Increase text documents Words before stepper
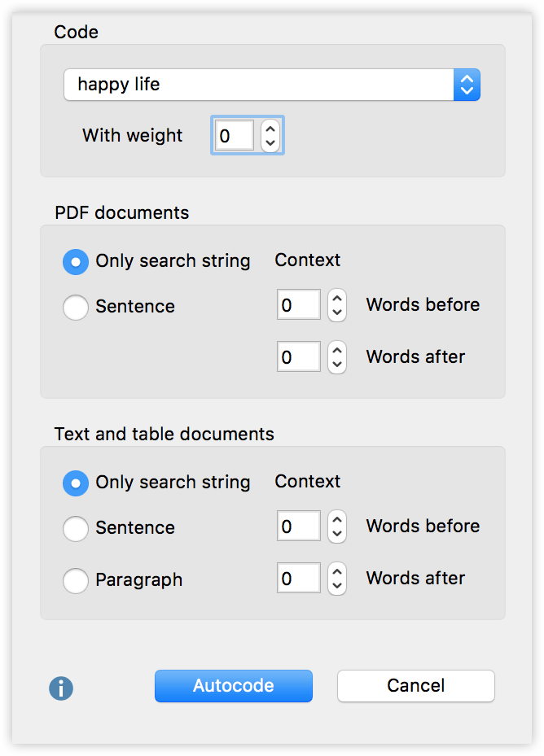The height and width of the screenshot is (756, 544). click(x=337, y=520)
